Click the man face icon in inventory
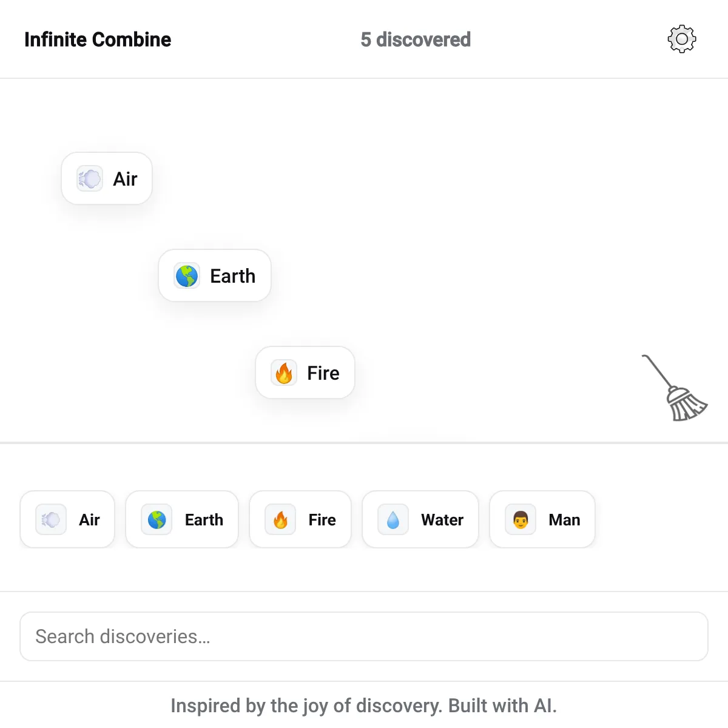The width and height of the screenshot is (728, 728). (521, 520)
